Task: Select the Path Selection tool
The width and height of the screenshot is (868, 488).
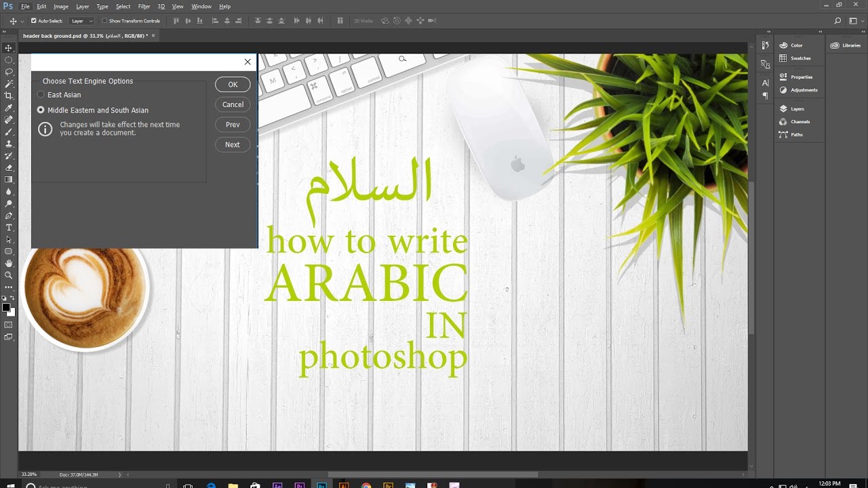Action: 9,239
